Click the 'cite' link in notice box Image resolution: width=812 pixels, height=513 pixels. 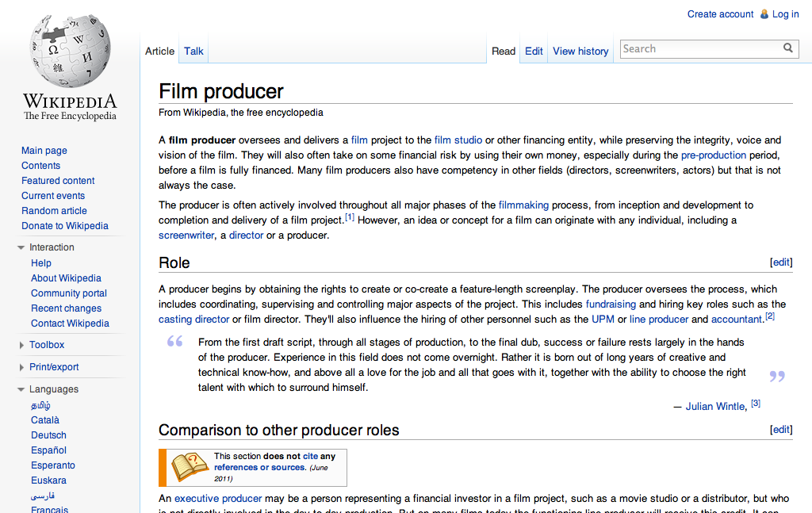click(310, 456)
